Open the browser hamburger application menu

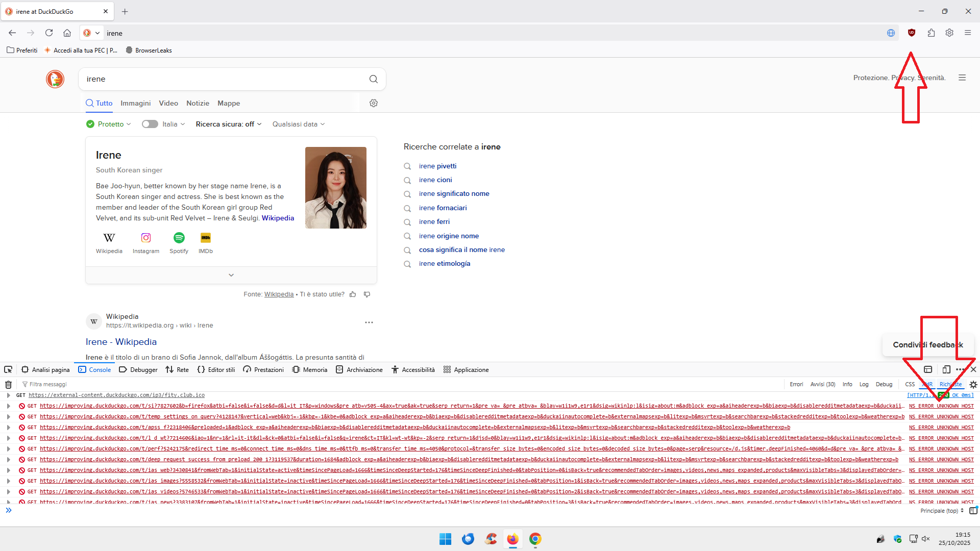click(968, 33)
